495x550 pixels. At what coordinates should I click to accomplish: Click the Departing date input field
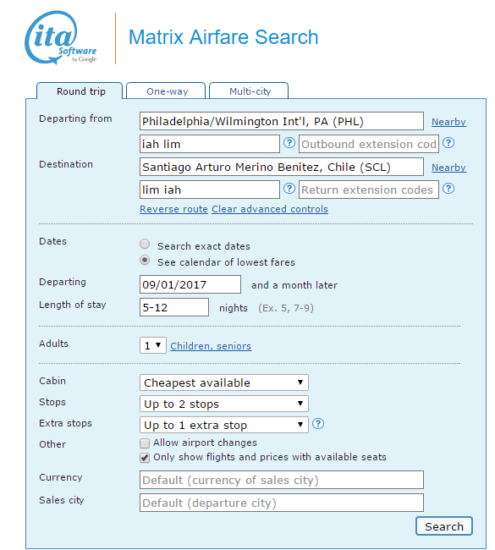pyautogui.click(x=190, y=284)
